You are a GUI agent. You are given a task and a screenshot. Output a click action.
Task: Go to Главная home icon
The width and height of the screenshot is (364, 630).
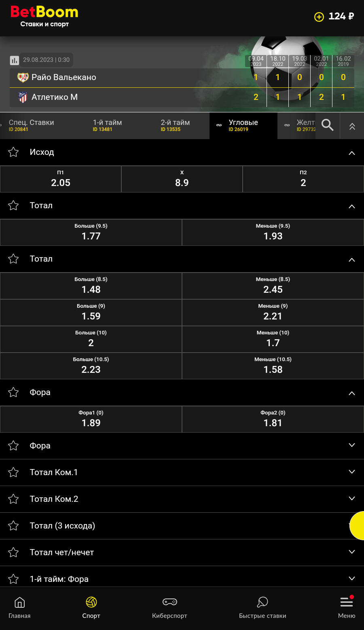19,607
